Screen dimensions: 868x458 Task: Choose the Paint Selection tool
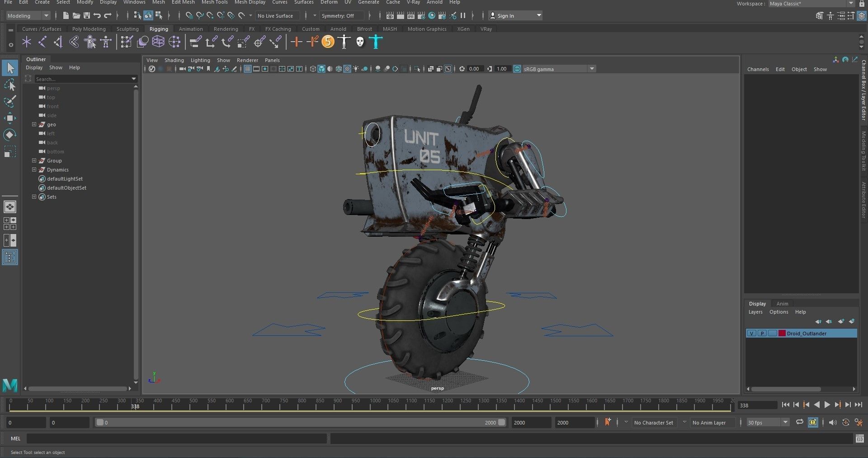tap(10, 101)
